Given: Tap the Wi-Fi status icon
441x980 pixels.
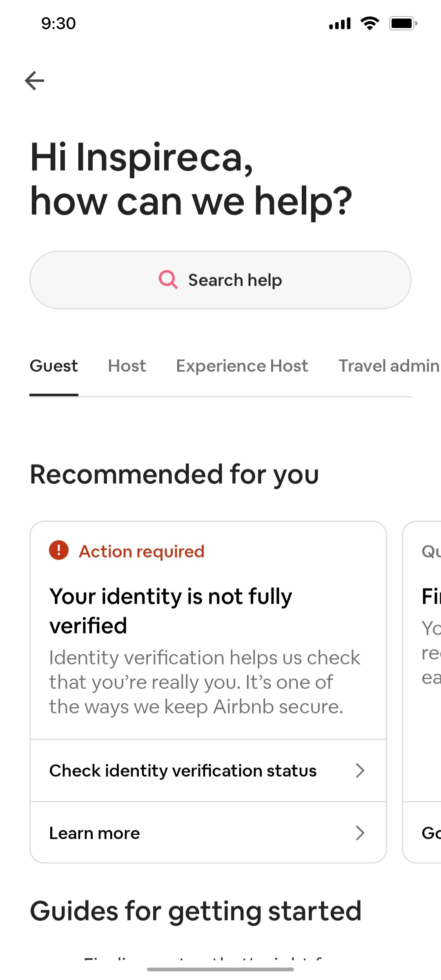Looking at the screenshot, I should coord(370,23).
